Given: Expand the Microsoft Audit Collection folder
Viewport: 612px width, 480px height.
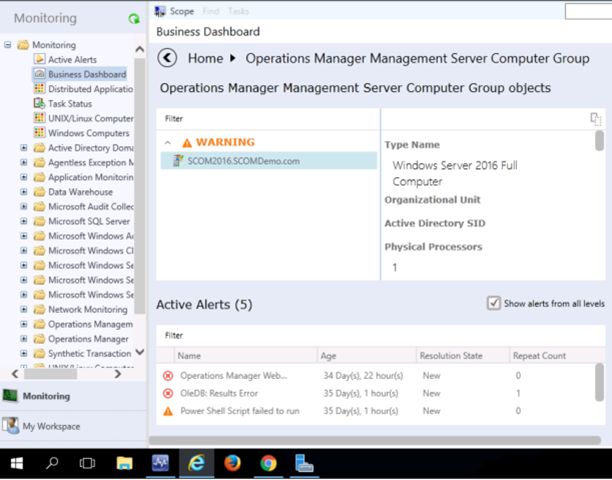Looking at the screenshot, I should point(24,206).
